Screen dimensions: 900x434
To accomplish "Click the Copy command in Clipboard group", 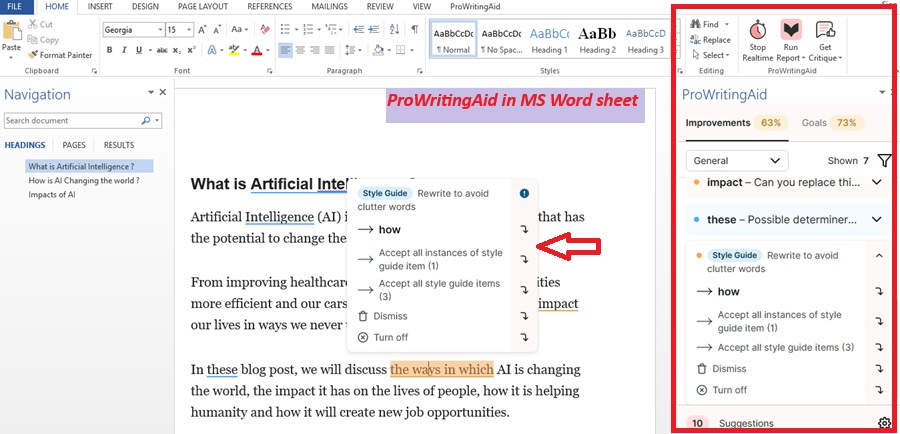I will click(x=42, y=40).
